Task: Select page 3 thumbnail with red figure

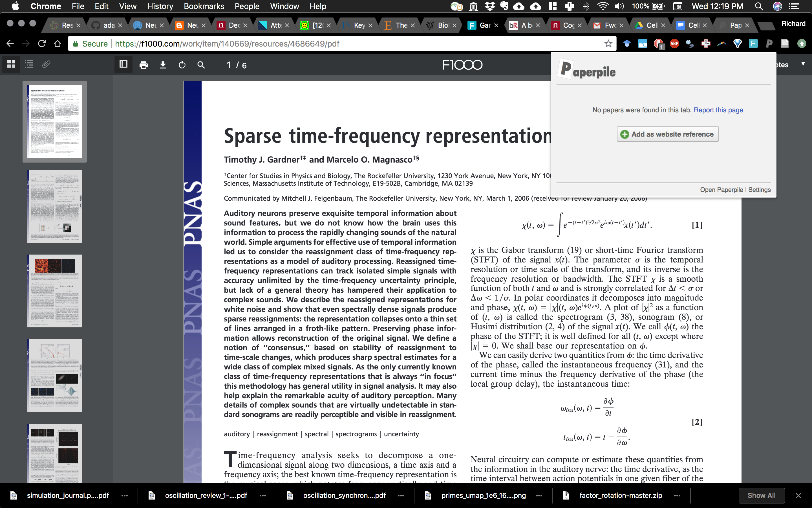Action: click(x=55, y=291)
